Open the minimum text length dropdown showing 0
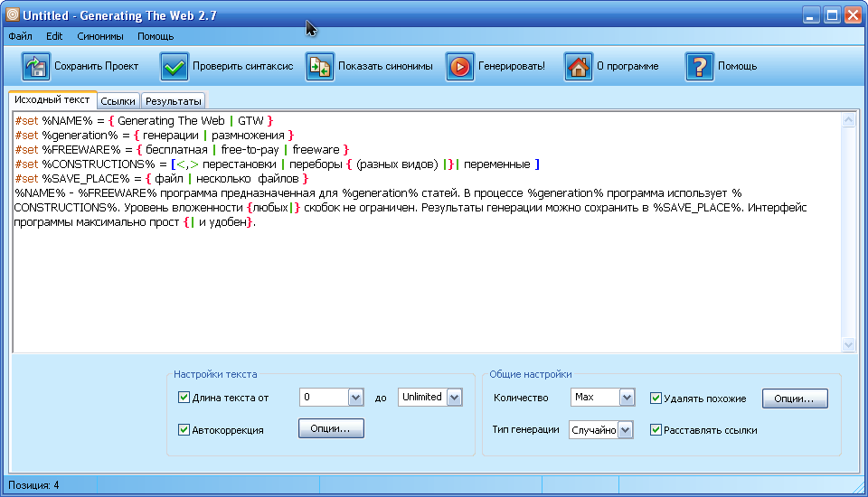 [355, 398]
